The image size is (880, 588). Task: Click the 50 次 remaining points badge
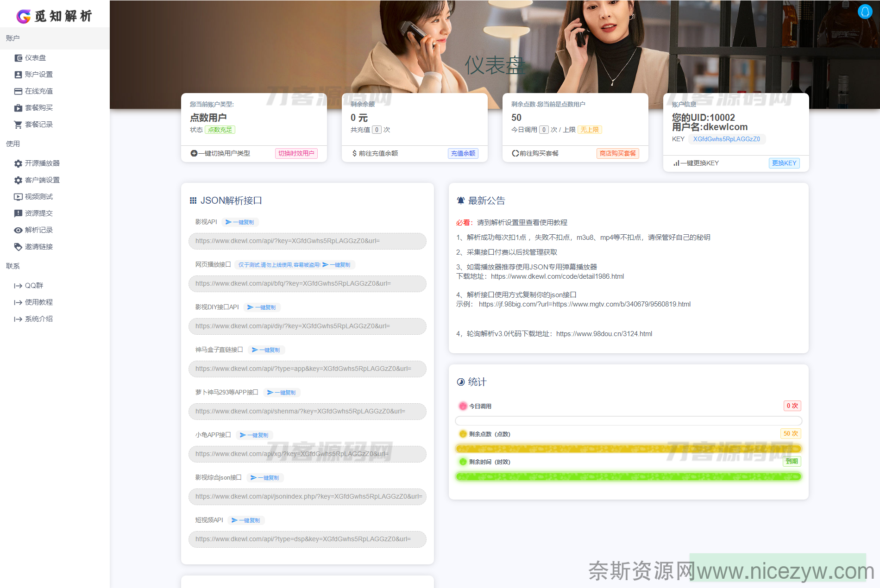click(x=791, y=434)
